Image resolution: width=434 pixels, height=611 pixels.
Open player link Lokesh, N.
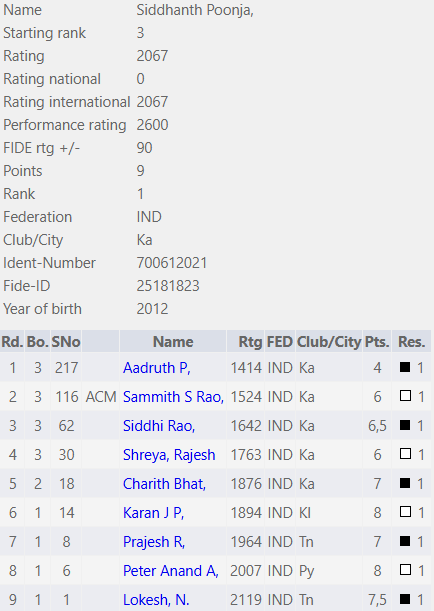point(156,599)
